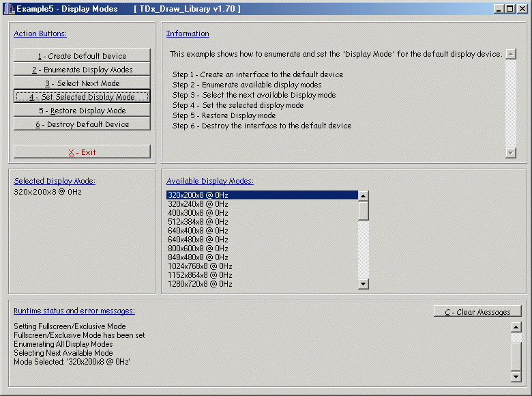Maximize the Example5 window

point(510,9)
